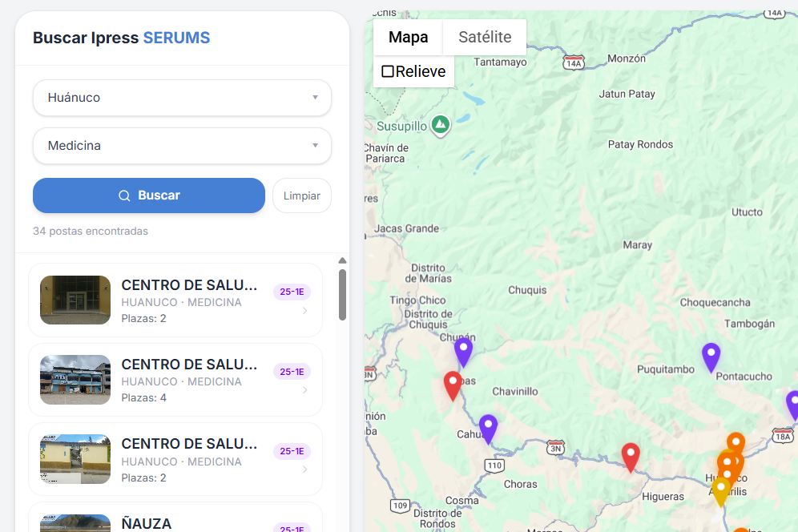Screen dimensions: 798x532
Task: Click the purple map pin near Chupán
Action: 463,353
